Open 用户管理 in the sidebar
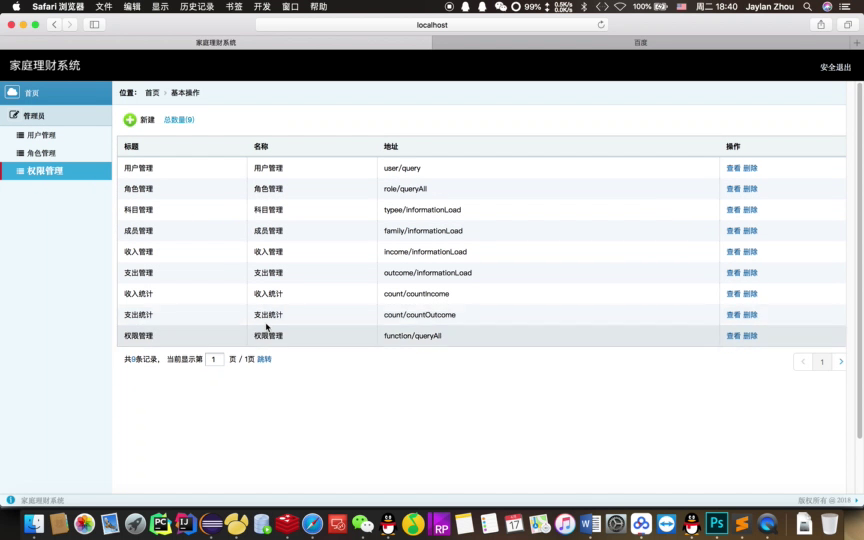864x540 pixels. (x=41, y=135)
